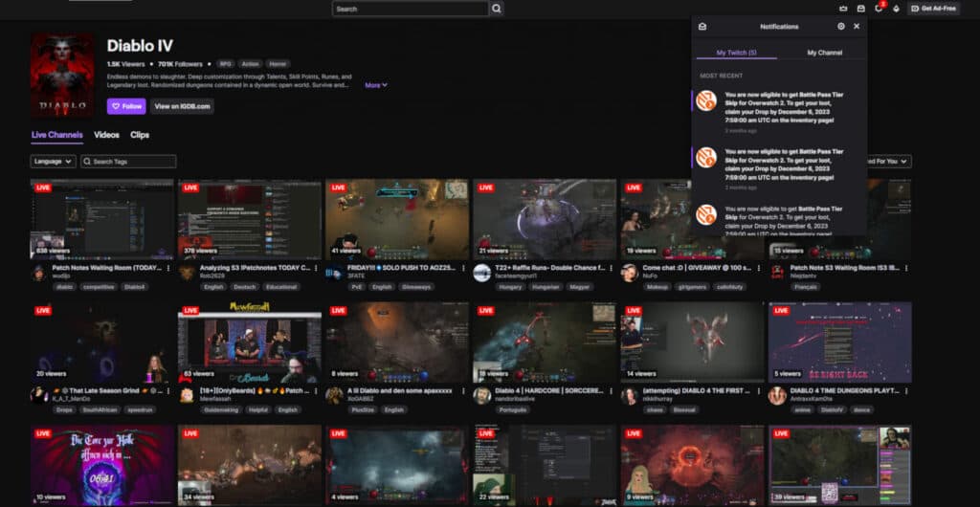
Task: Click first Overwatch 2 drop notification icon
Action: click(706, 100)
